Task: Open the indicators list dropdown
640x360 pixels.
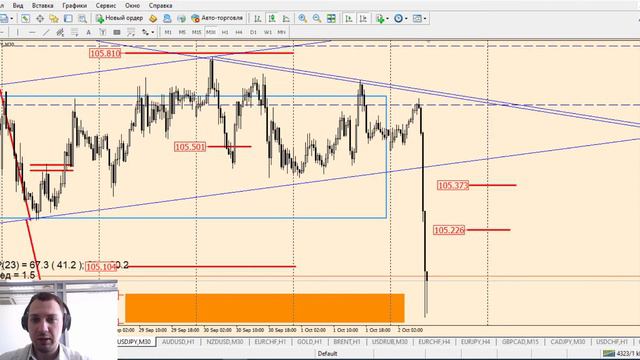Action: click(382, 18)
